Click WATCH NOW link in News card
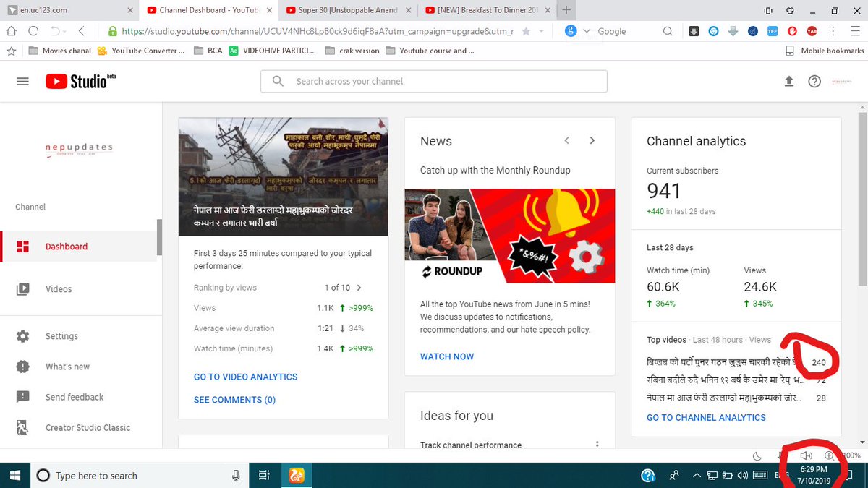The height and width of the screenshot is (488, 868). click(447, 356)
